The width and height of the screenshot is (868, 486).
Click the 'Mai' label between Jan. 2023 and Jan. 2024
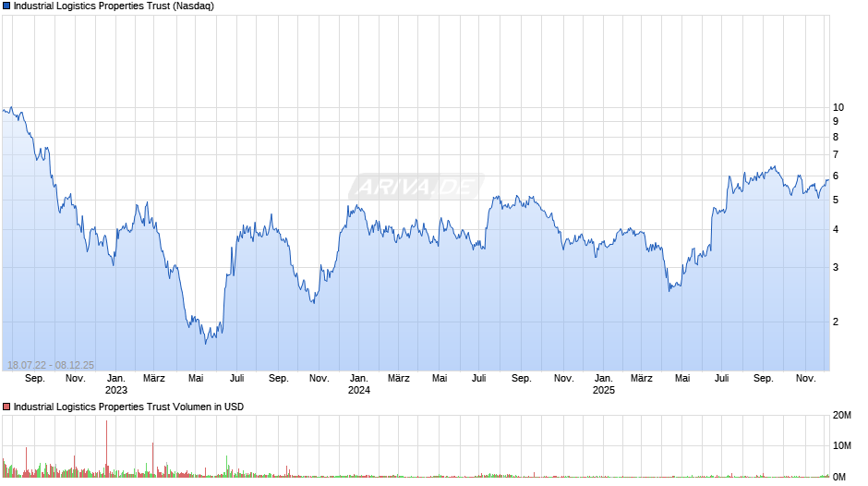[196, 379]
